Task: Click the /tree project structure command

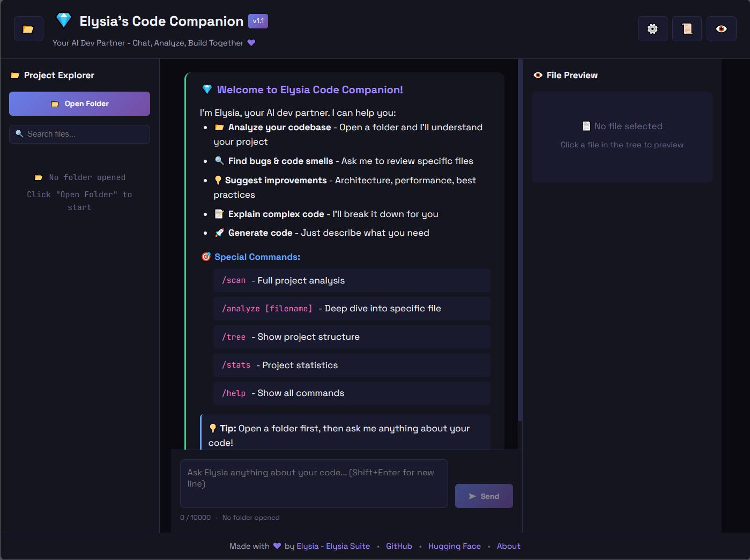Action: click(352, 337)
